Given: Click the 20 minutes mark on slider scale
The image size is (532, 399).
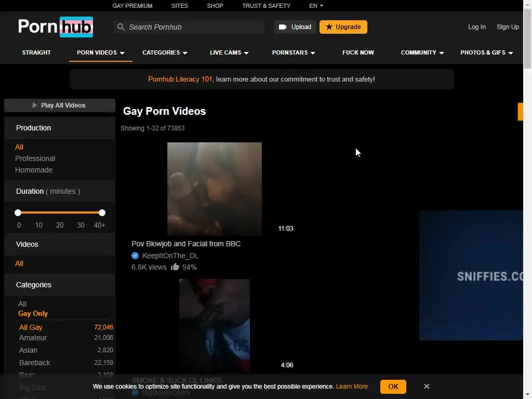Looking at the screenshot, I should [60, 225].
